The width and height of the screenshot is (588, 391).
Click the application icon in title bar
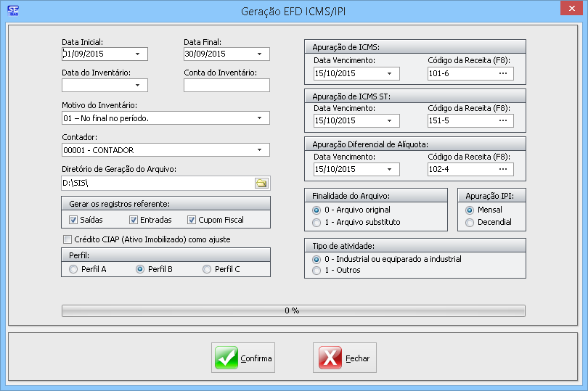13,9
